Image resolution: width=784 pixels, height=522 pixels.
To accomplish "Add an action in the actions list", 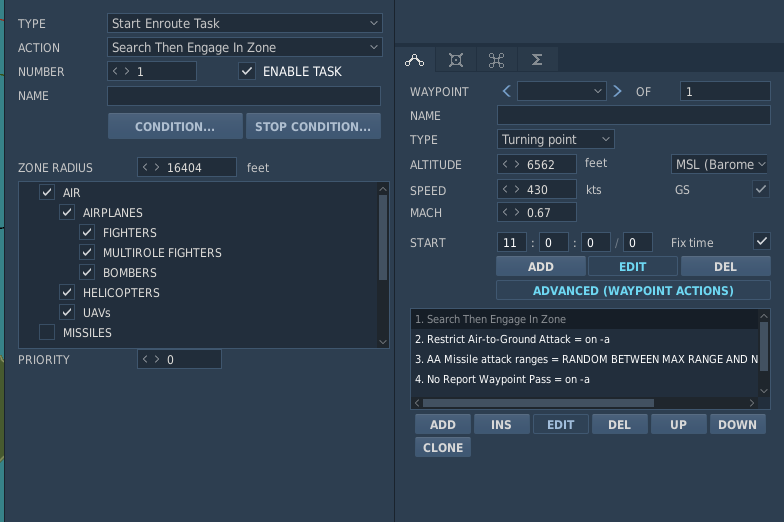I will [x=442, y=424].
